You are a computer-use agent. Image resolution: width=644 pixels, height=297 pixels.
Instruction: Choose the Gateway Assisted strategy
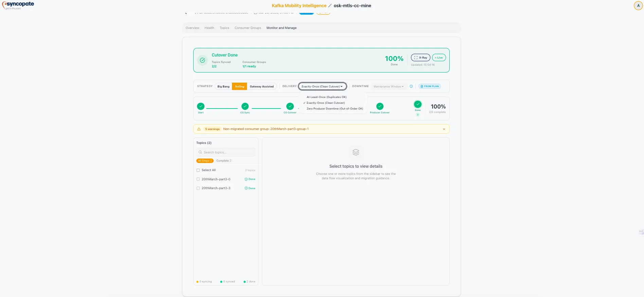pyautogui.click(x=262, y=86)
